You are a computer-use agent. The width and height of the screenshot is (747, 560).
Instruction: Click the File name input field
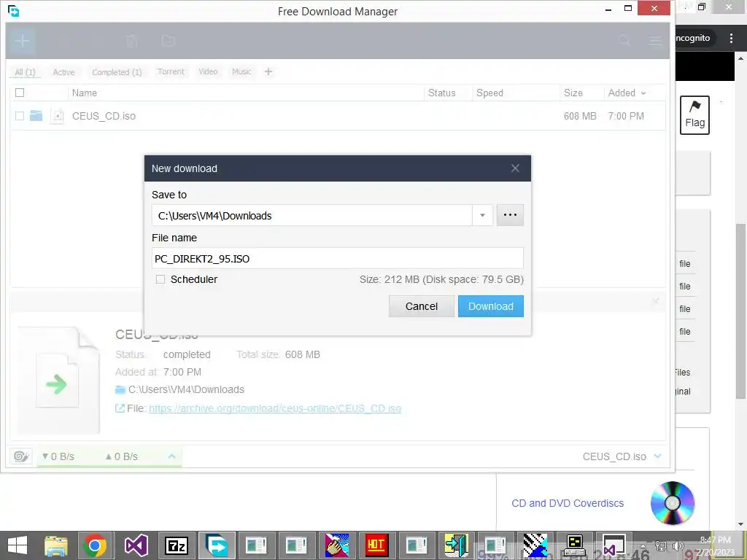337,259
